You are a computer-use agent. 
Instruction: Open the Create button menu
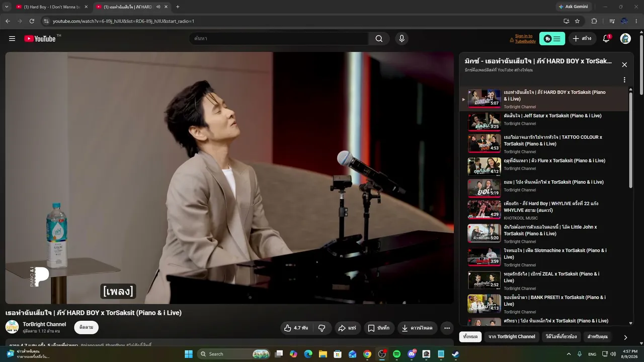582,39
